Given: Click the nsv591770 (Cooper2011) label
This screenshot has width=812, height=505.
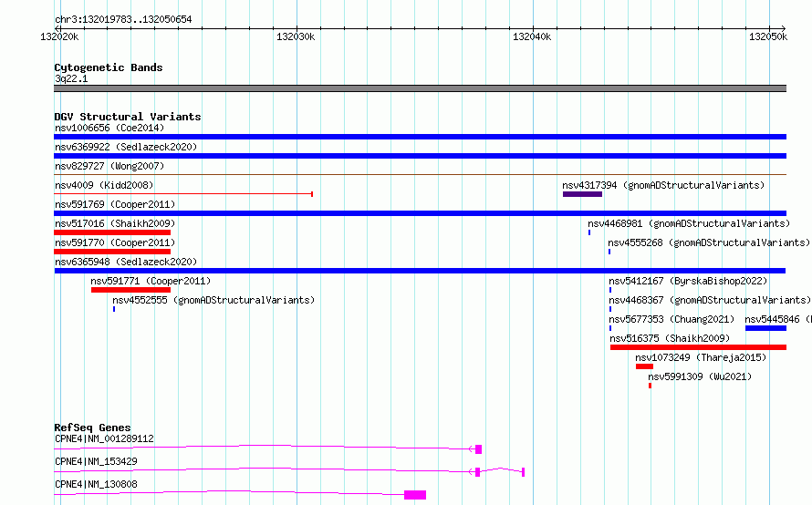Looking at the screenshot, I should tap(115, 242).
